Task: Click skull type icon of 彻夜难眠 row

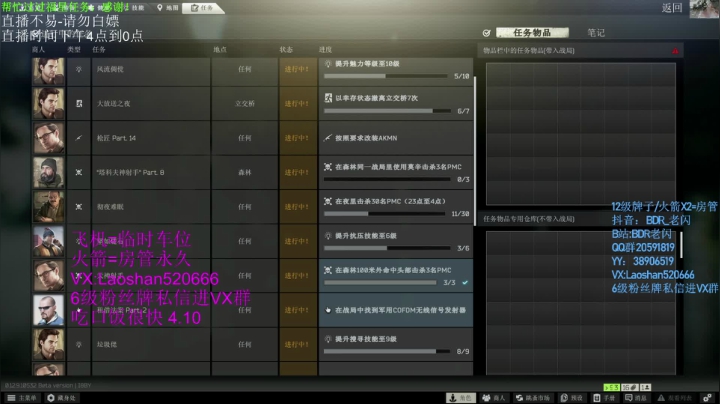Action: click(79, 207)
